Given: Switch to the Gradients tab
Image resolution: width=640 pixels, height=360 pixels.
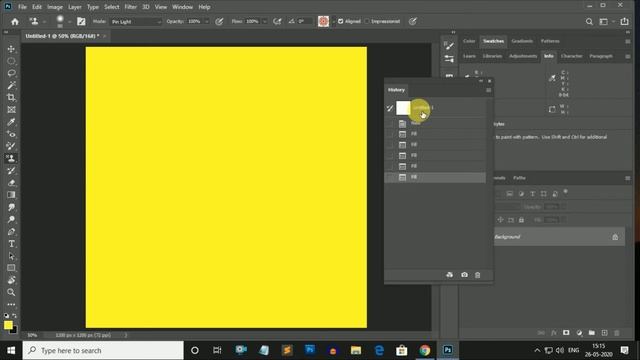Looking at the screenshot, I should (522, 41).
